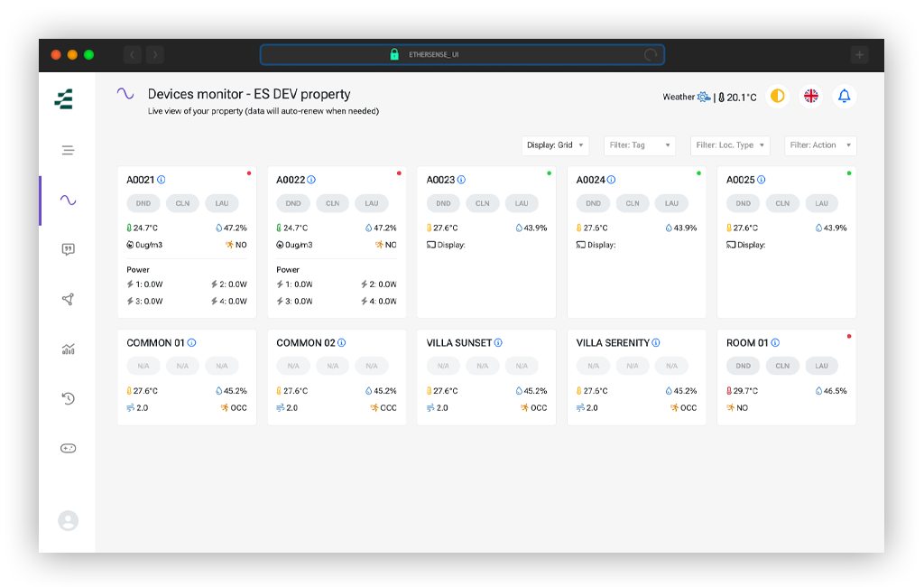Click the ETHERSENSE_UI address bar

(462, 55)
